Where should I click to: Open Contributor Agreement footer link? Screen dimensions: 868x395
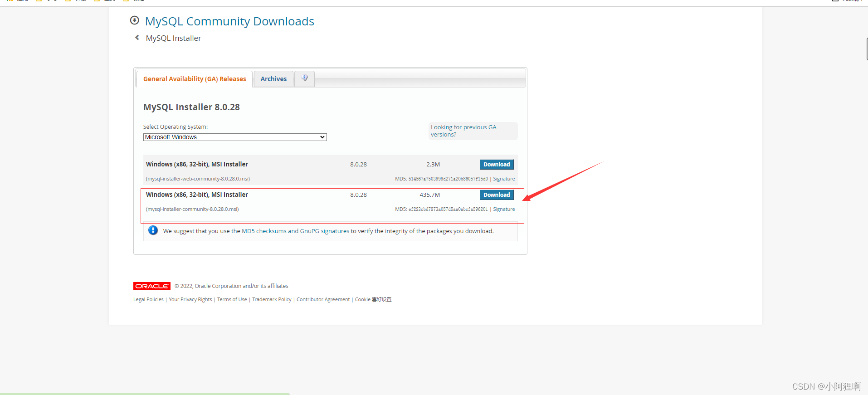[323, 299]
